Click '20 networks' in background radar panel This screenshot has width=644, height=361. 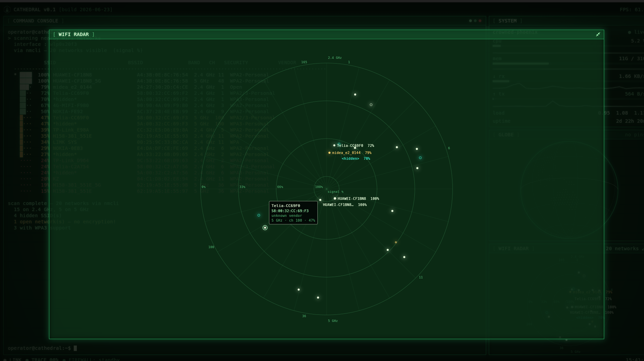point(622,249)
